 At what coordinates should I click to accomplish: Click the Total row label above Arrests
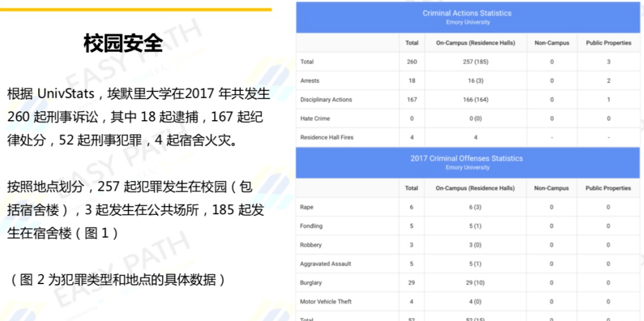pos(307,62)
